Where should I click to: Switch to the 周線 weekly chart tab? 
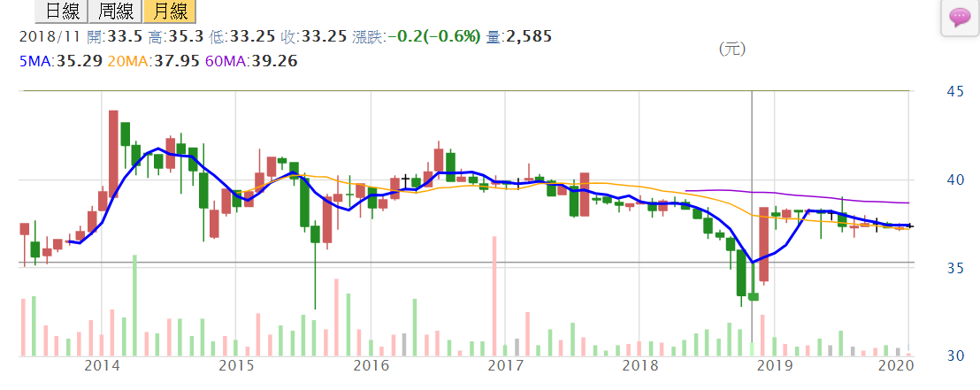click(x=115, y=11)
